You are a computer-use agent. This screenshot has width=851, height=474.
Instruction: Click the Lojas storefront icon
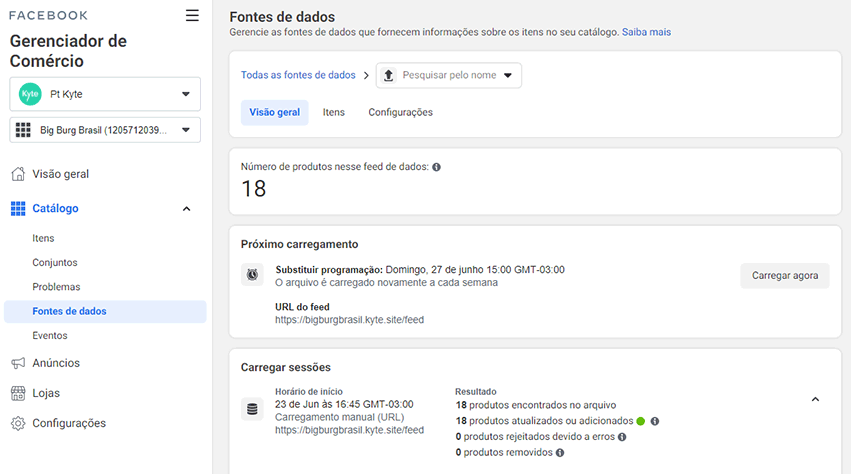click(x=18, y=393)
